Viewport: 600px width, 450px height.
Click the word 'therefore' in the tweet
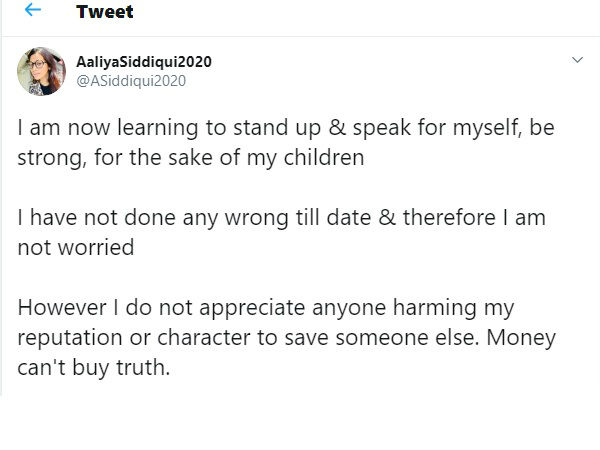coord(449,218)
